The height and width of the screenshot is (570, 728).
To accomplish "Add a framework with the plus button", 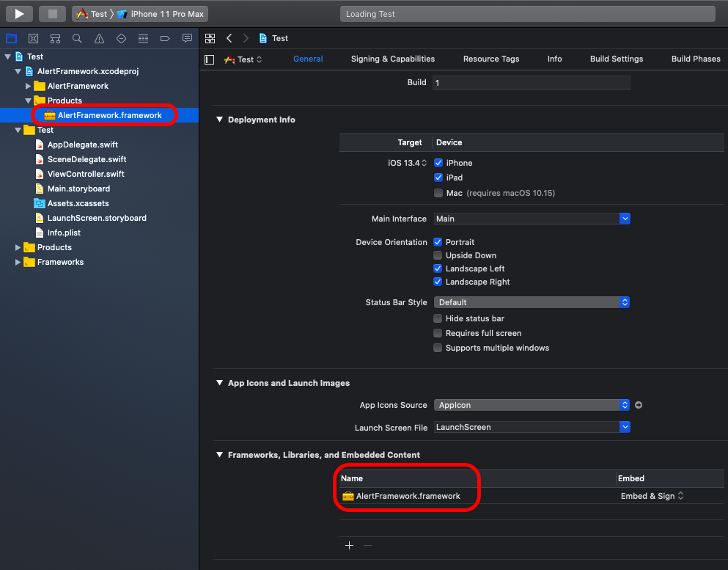I will coord(350,545).
